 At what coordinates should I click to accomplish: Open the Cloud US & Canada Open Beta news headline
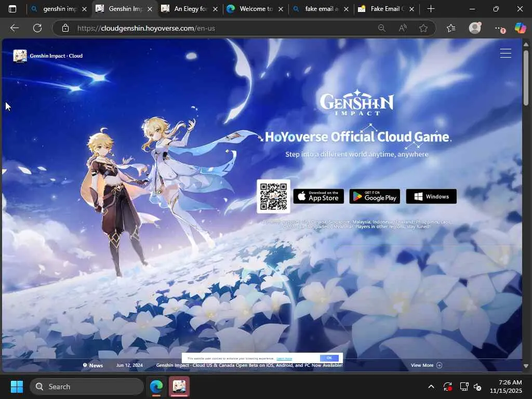[249, 365]
